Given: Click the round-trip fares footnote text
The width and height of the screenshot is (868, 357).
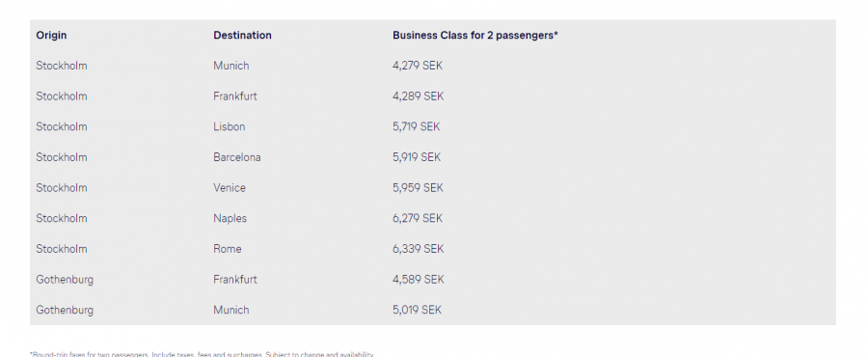Looking at the screenshot, I should click(x=202, y=354).
